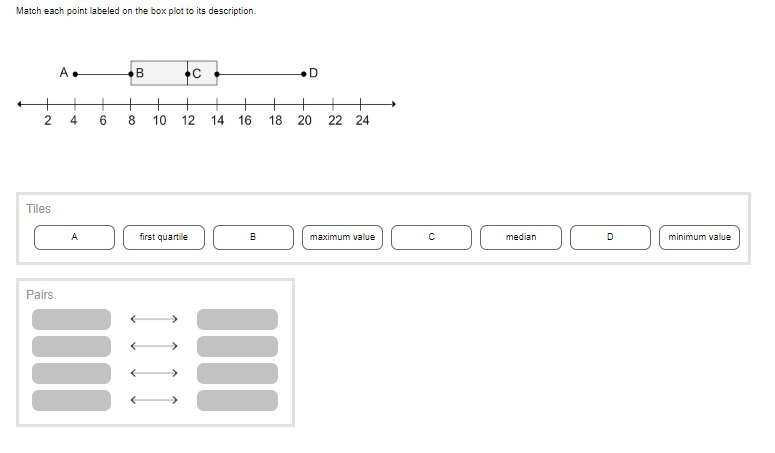This screenshot has width=775, height=453.
Task: Click the bottom-left empty slot in Pairs
Action: (71, 400)
